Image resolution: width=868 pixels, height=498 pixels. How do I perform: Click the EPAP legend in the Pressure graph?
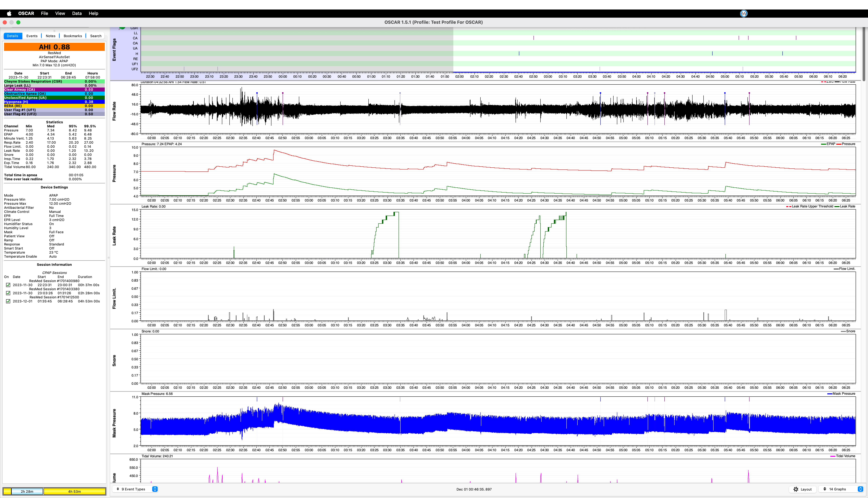coord(828,144)
